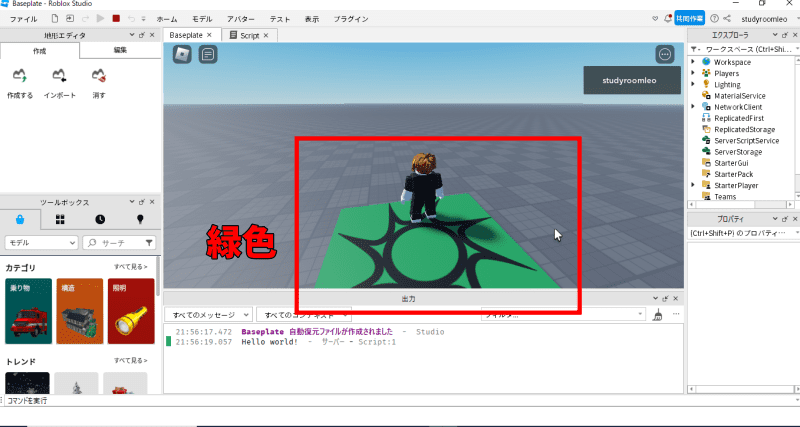
Task: Open the output panel three-dots options
Action: [x=677, y=314]
